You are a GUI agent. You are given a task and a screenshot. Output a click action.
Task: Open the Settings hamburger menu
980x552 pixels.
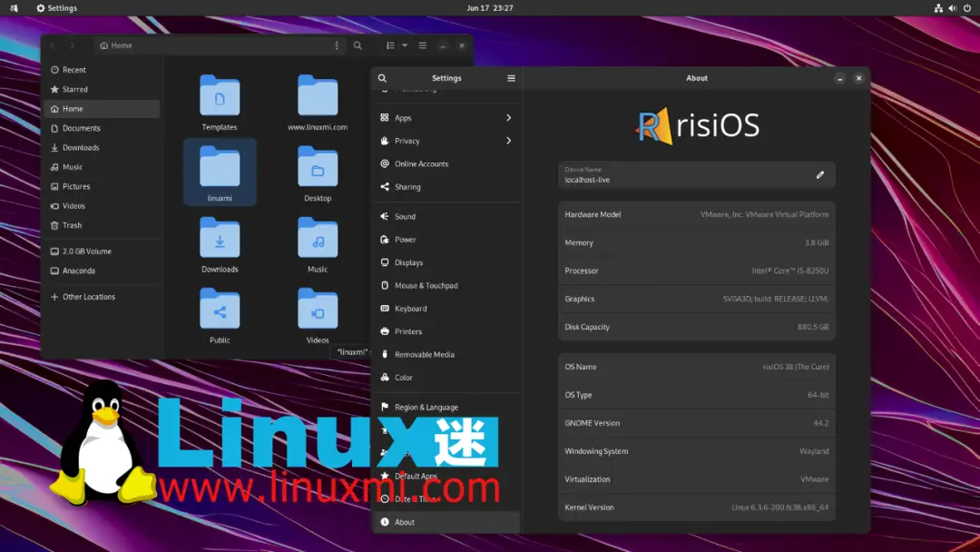click(511, 78)
